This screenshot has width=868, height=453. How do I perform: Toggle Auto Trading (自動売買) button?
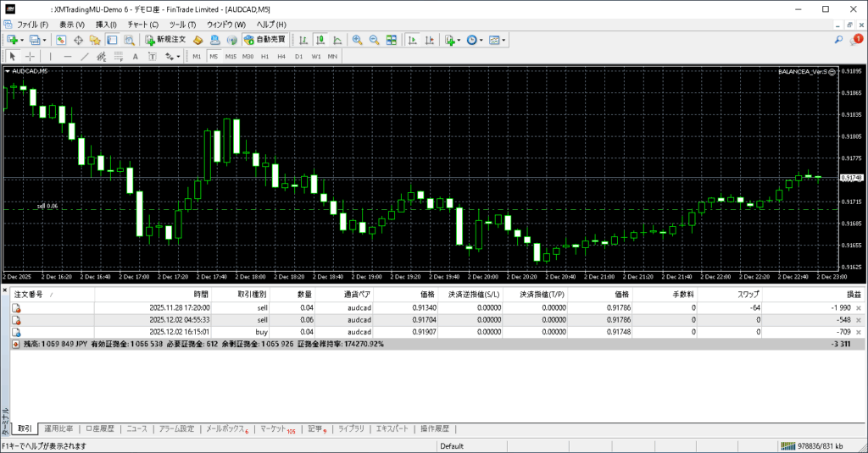pos(264,40)
